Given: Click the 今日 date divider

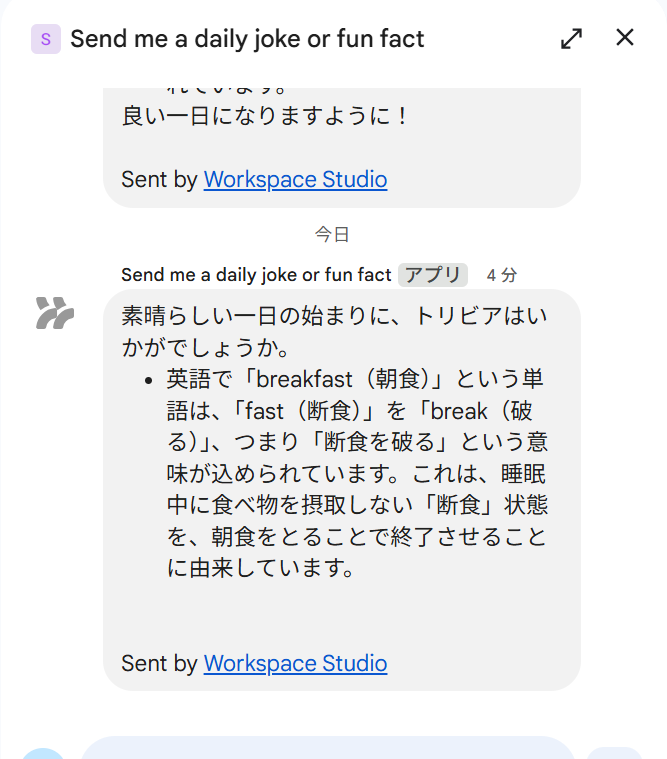Looking at the screenshot, I should [332, 235].
